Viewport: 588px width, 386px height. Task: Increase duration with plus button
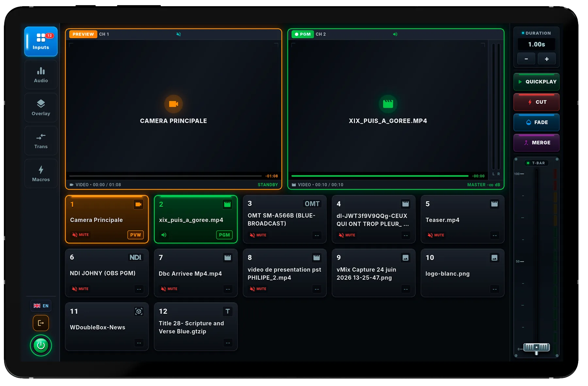pyautogui.click(x=547, y=59)
